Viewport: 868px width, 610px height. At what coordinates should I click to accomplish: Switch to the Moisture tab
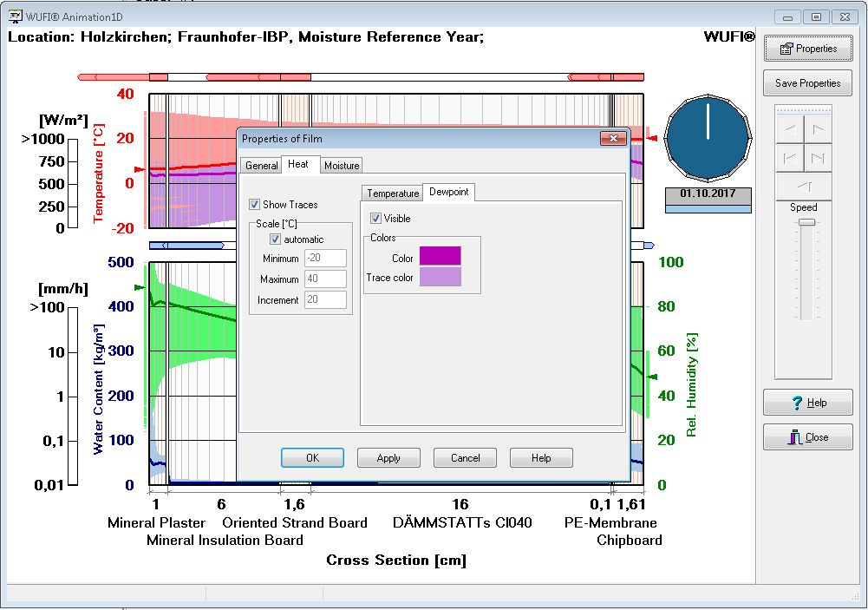point(342,165)
